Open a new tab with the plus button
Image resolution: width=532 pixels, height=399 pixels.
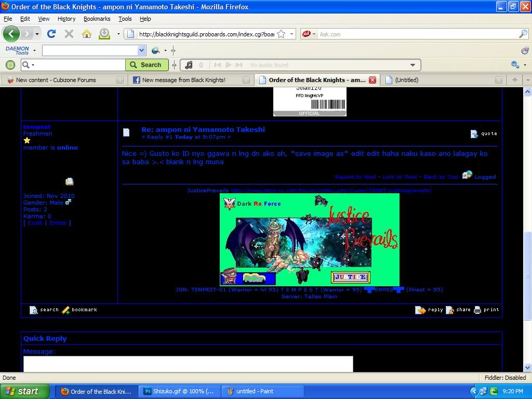515,80
